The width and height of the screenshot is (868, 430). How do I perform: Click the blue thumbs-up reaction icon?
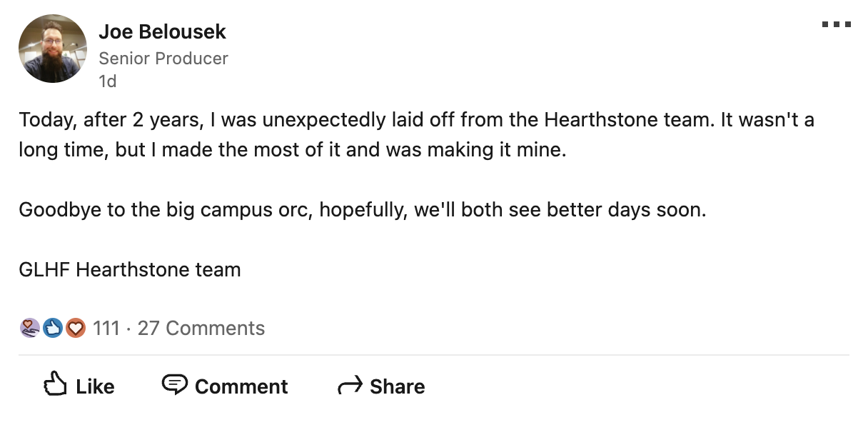[x=52, y=328]
